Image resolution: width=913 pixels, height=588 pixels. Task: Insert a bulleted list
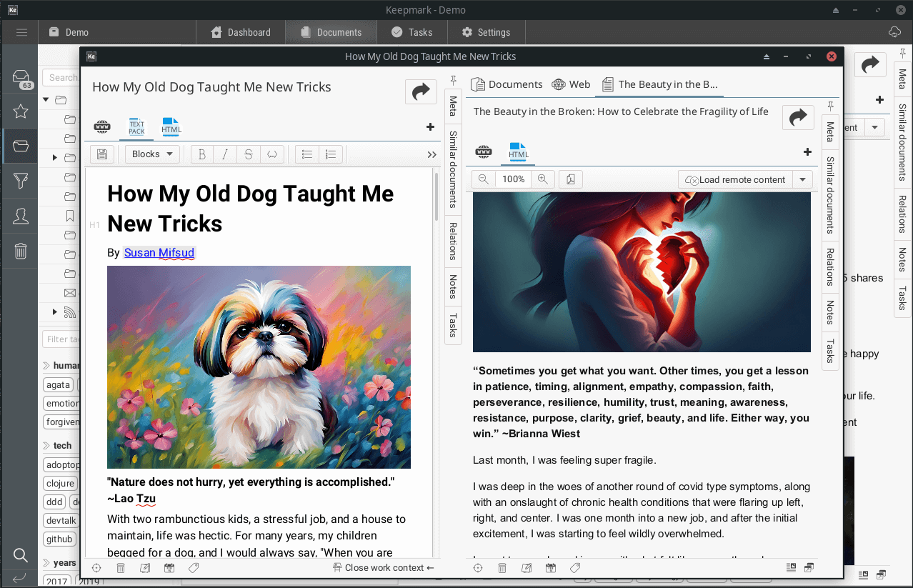[307, 154]
